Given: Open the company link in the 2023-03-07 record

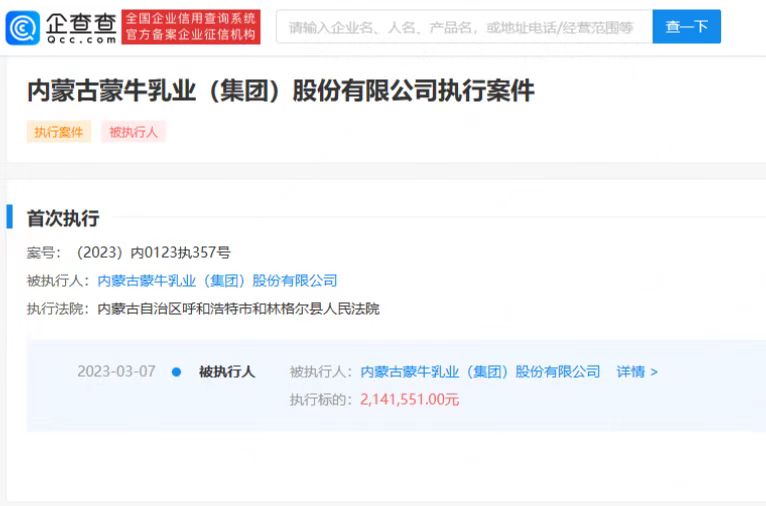Looking at the screenshot, I should tap(480, 372).
